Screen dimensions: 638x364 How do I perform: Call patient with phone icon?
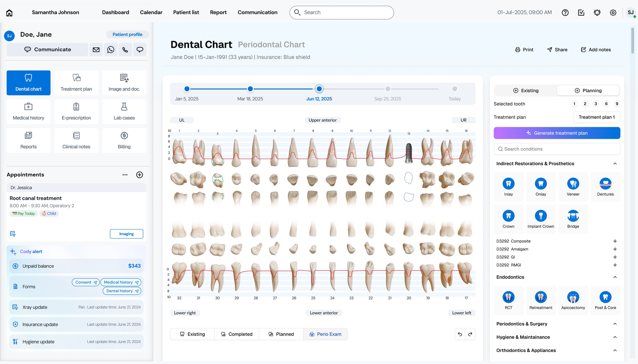click(125, 50)
